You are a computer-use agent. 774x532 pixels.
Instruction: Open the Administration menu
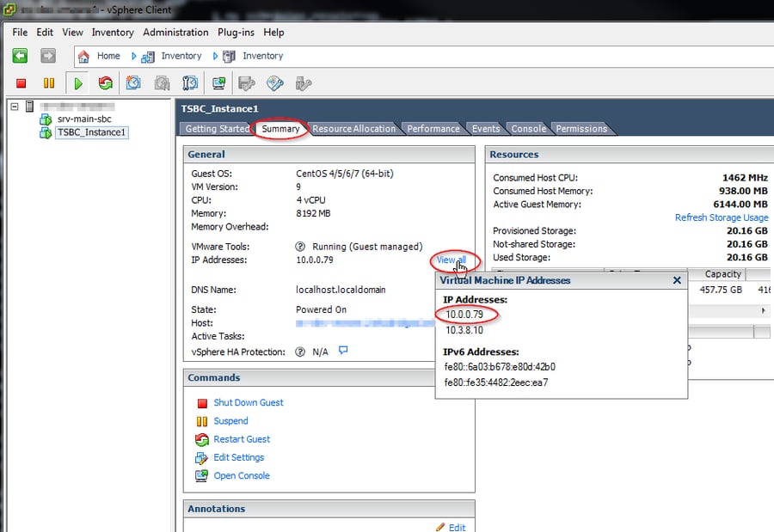(x=175, y=32)
